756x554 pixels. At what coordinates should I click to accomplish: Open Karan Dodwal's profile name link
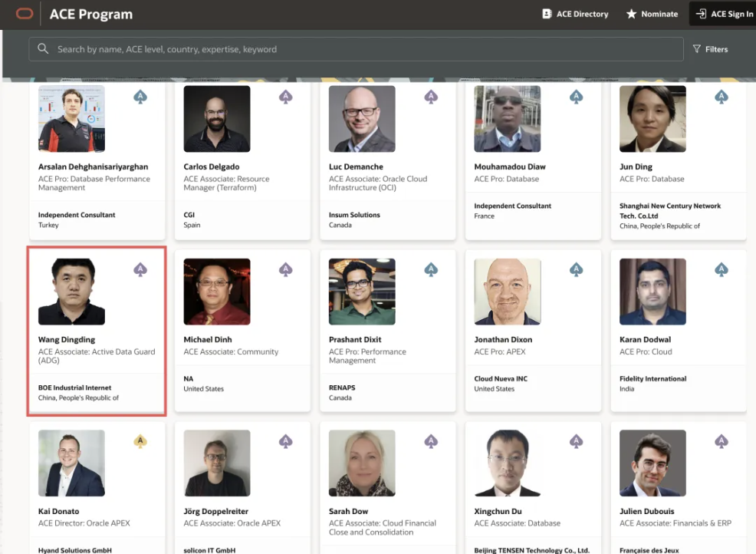click(x=645, y=339)
